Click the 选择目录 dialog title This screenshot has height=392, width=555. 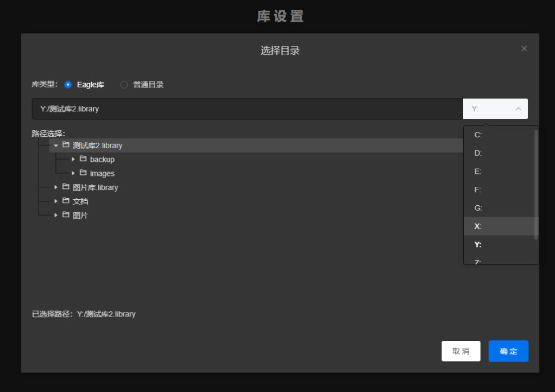point(280,50)
